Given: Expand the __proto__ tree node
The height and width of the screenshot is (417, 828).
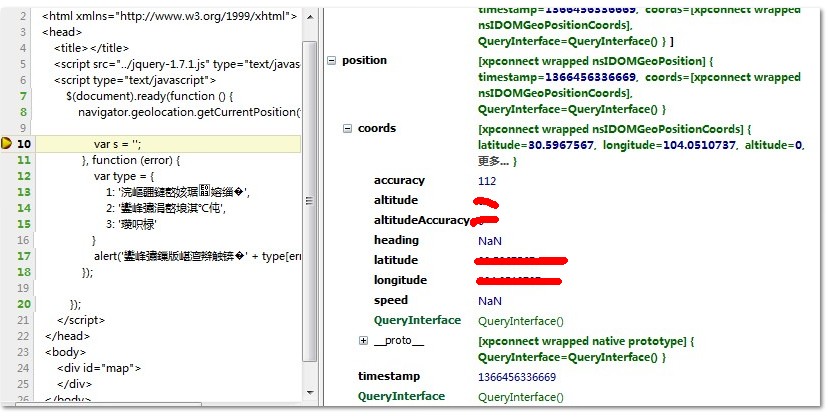Looking at the screenshot, I should pos(363,340).
